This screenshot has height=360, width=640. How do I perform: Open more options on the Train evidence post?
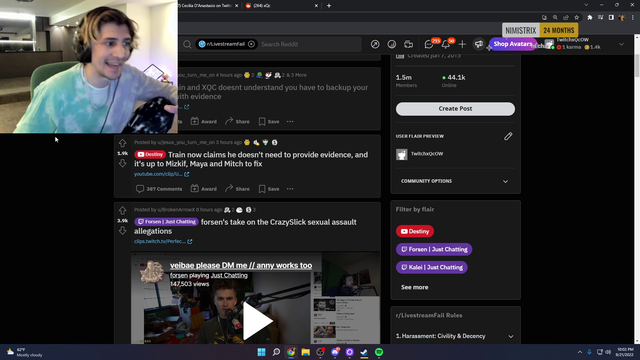click(290, 189)
